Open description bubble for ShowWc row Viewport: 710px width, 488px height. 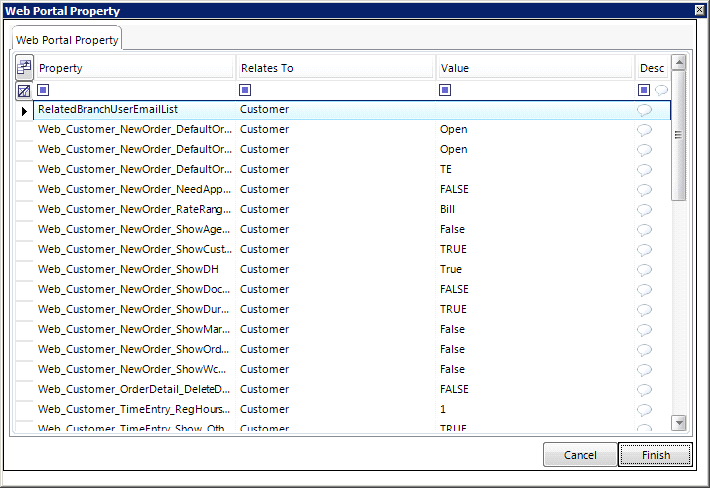[644, 369]
